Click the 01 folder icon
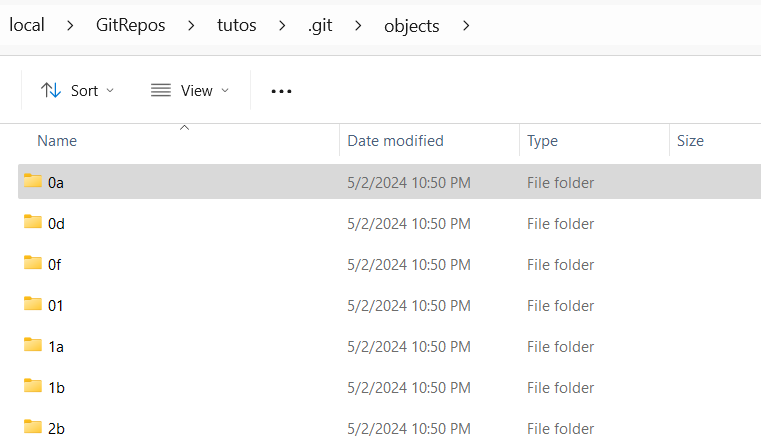 33,305
